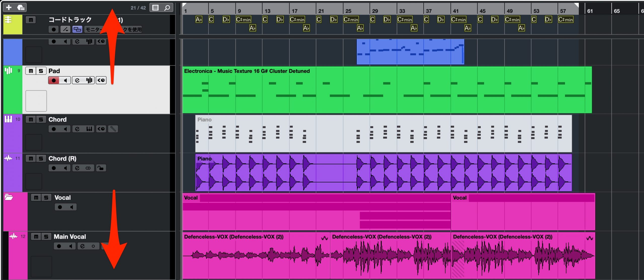Image resolution: width=644 pixels, height=280 pixels.
Task: Record-enable the Vocal folder
Action: coord(60,207)
